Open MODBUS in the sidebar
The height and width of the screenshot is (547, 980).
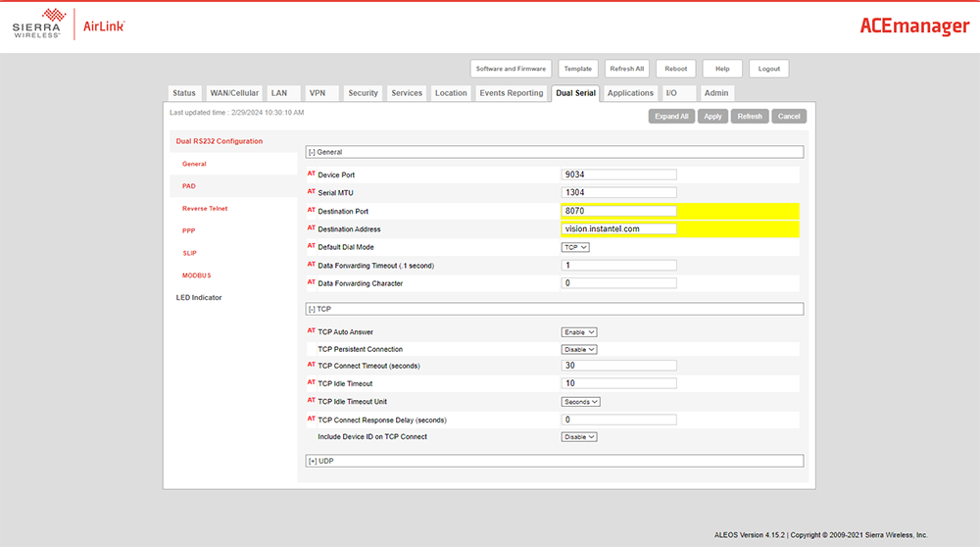(x=197, y=275)
